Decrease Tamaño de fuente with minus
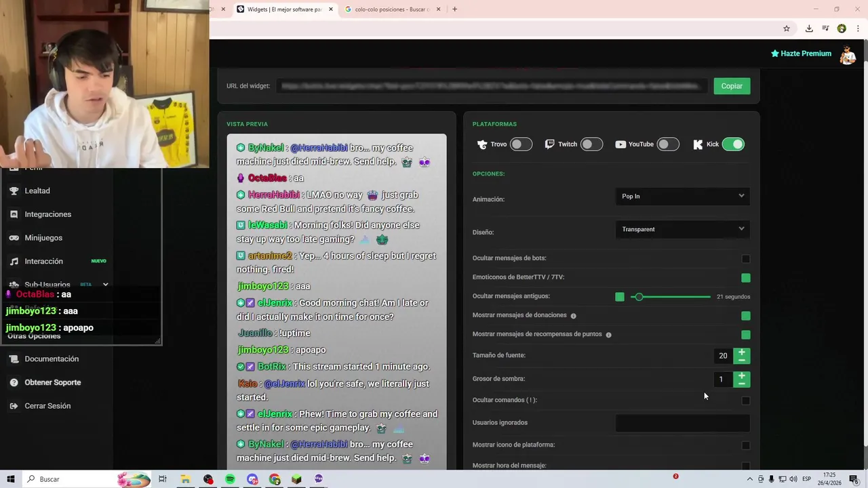 tap(742, 360)
